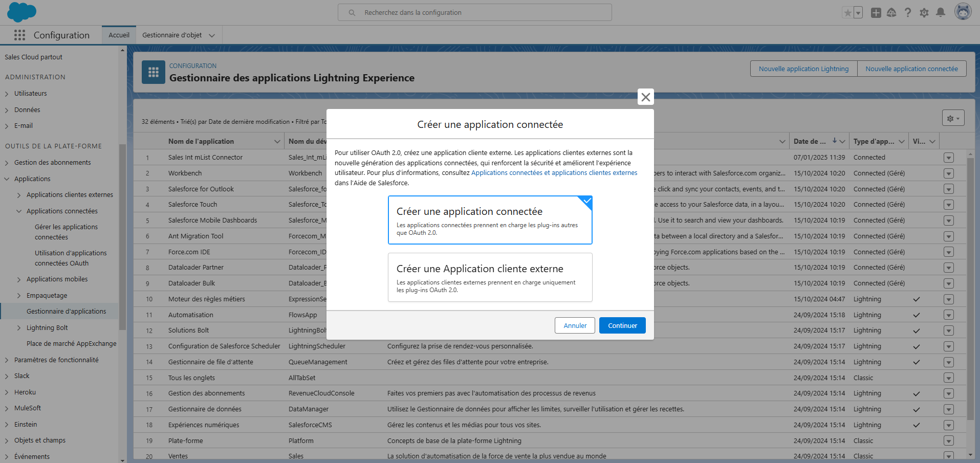This screenshot has width=980, height=463.
Task: Open row actions for Solutions Bolt
Action: pyautogui.click(x=949, y=330)
